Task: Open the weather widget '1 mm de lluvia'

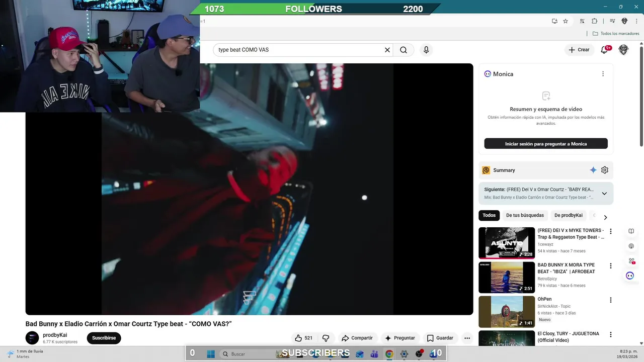Action: tap(25, 354)
